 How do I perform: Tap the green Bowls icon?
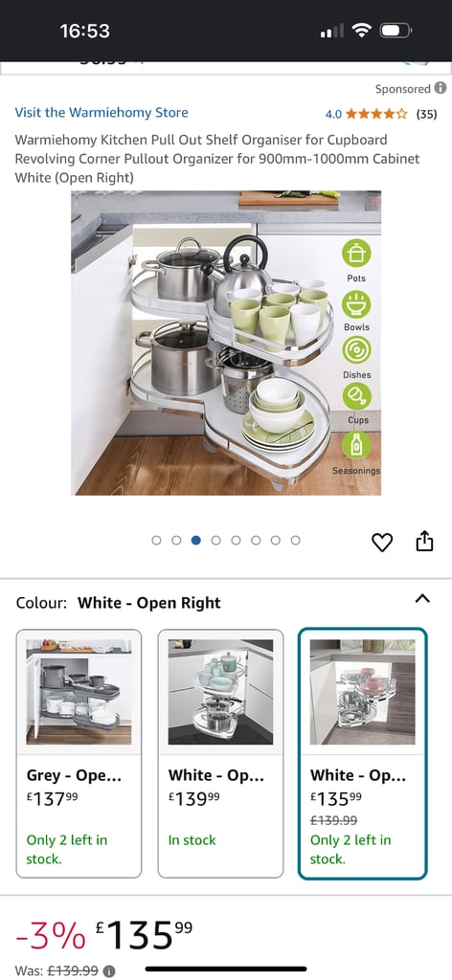356,303
